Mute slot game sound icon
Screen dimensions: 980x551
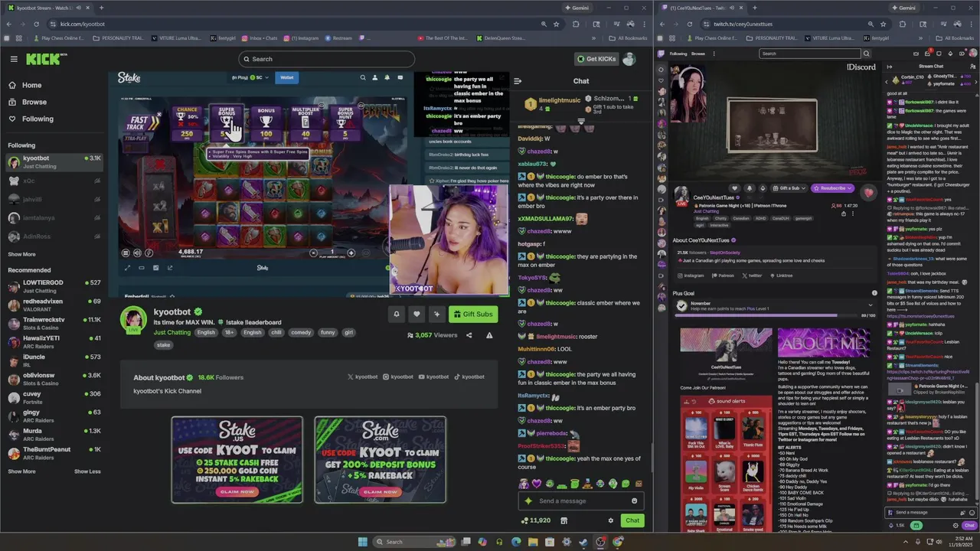(137, 253)
